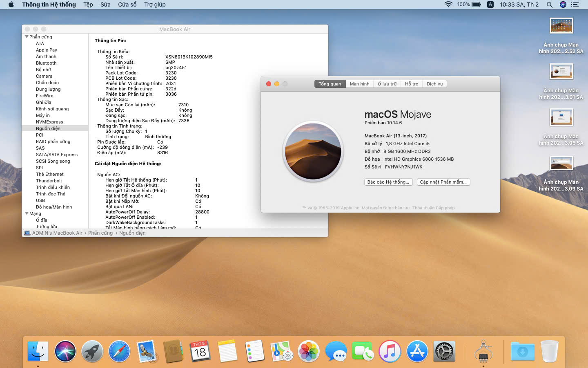Open the Notification Center list icon
This screenshot has width=588, height=368.
coord(575,4)
